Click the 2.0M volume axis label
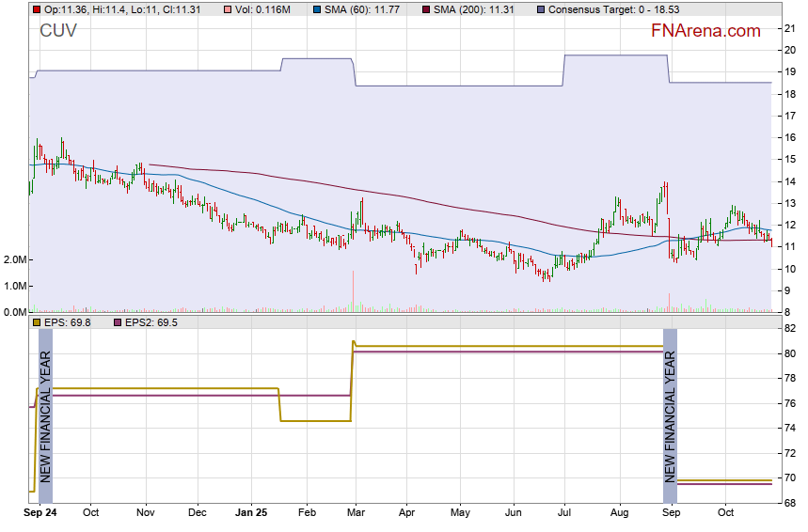808x532 pixels. 13,259
